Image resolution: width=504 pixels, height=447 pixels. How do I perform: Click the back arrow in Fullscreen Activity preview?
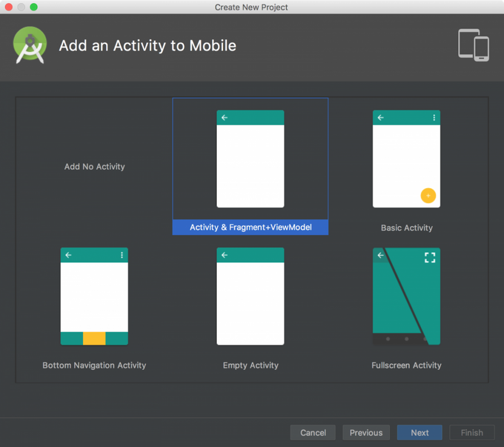click(x=381, y=255)
